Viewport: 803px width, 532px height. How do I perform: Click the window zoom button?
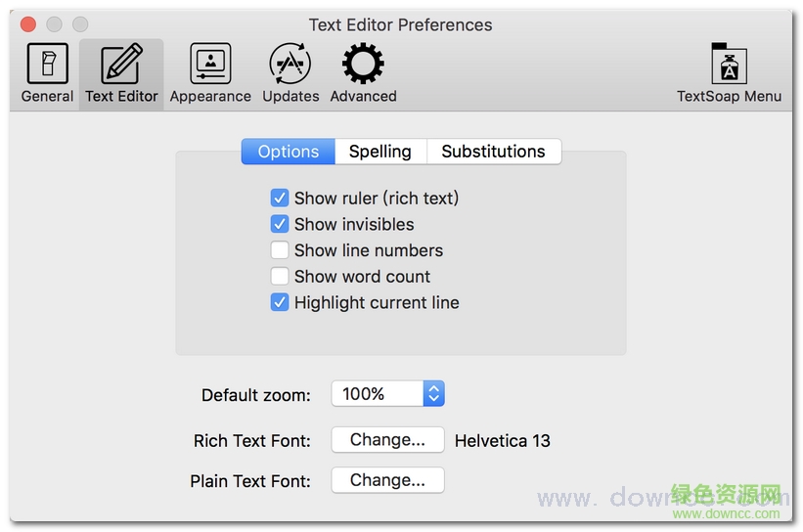pyautogui.click(x=79, y=24)
